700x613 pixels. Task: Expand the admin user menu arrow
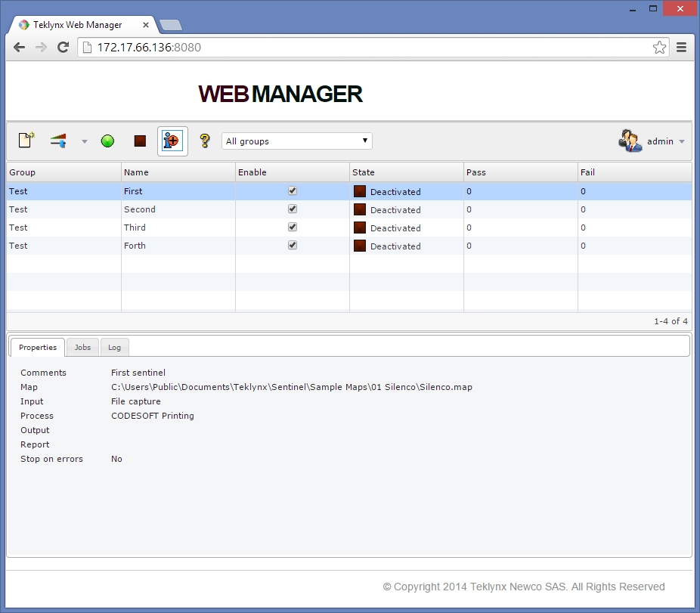coord(682,141)
